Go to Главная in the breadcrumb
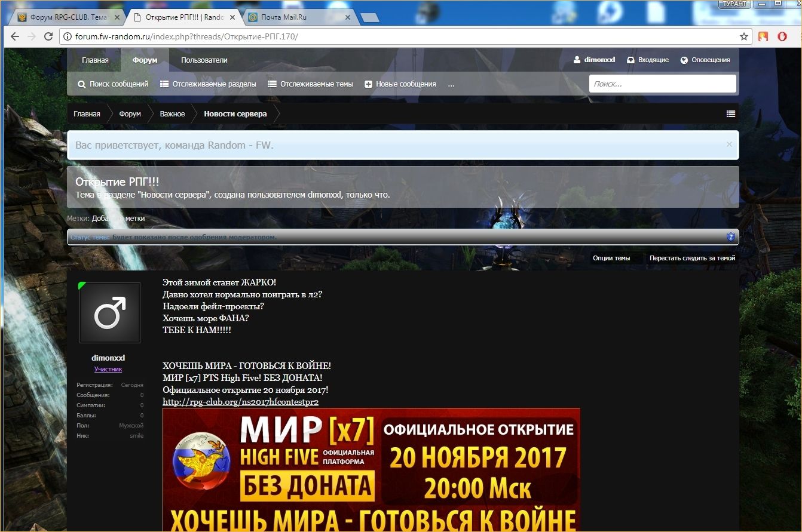Viewport: 802px width, 532px height. coord(87,114)
